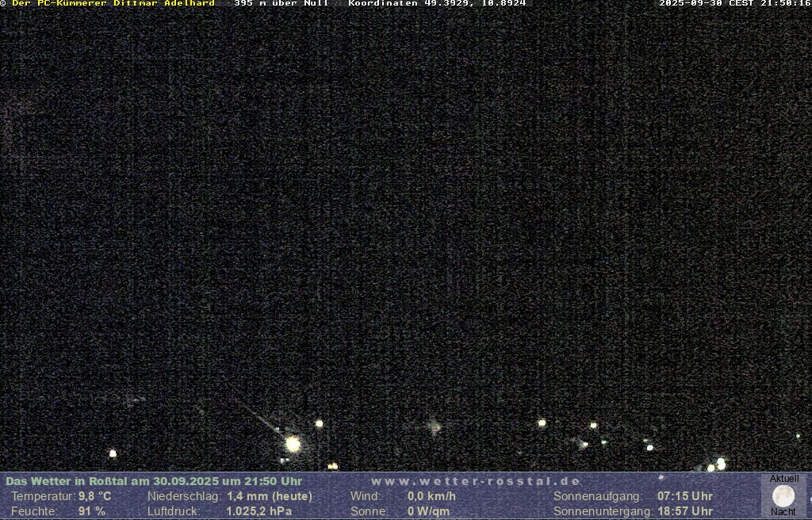Open the www.wetter-rosstal.de link

476,481
